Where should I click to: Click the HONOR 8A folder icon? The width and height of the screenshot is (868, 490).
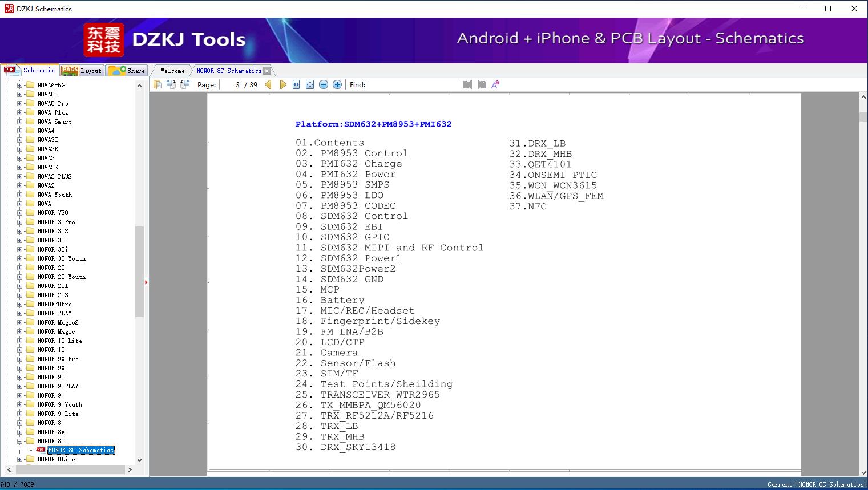click(x=30, y=432)
